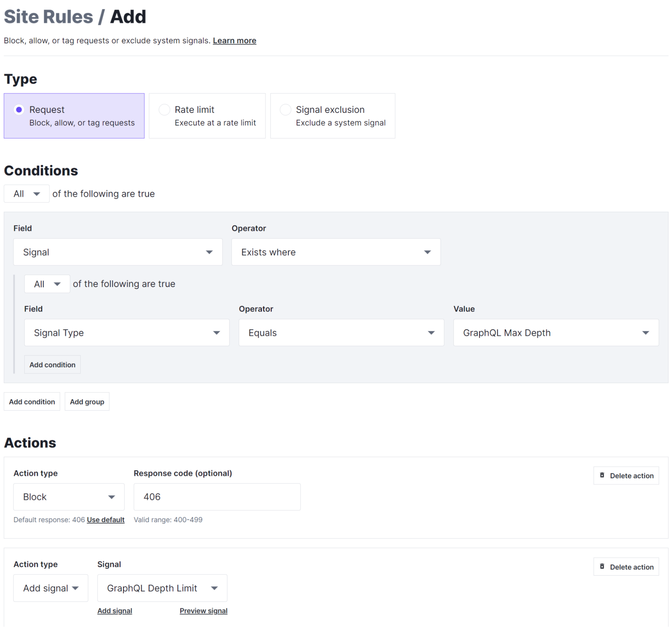Viewport: 672px width, 627px height.
Task: Click the Use default link
Action: coord(106,519)
